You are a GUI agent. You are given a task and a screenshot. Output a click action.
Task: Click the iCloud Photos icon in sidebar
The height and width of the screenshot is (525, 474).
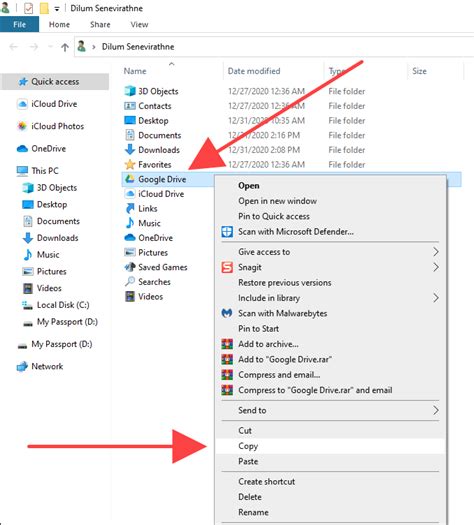coord(22,126)
